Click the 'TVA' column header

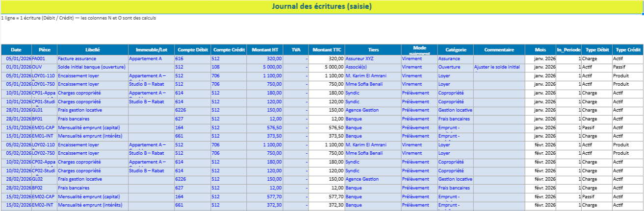click(296, 49)
